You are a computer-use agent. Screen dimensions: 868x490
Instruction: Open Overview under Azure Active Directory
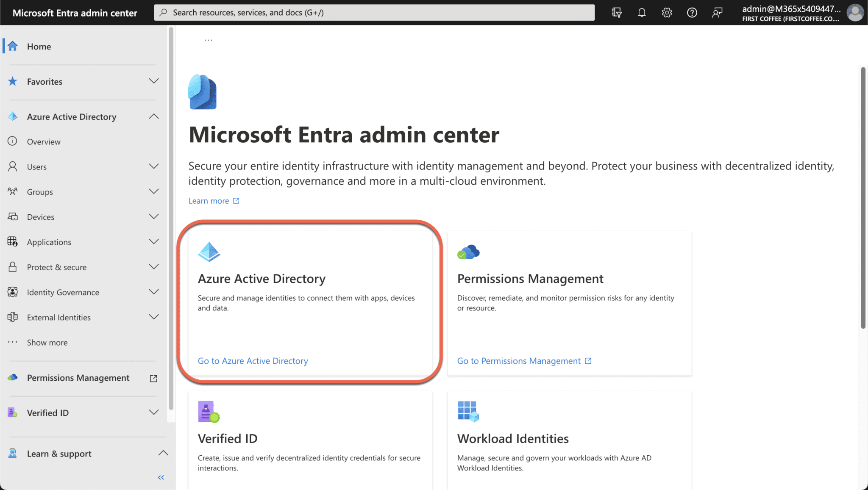[44, 141]
